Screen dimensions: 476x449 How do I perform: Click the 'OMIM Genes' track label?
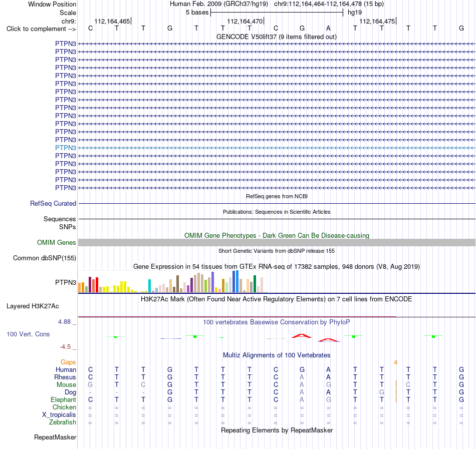pos(57,243)
